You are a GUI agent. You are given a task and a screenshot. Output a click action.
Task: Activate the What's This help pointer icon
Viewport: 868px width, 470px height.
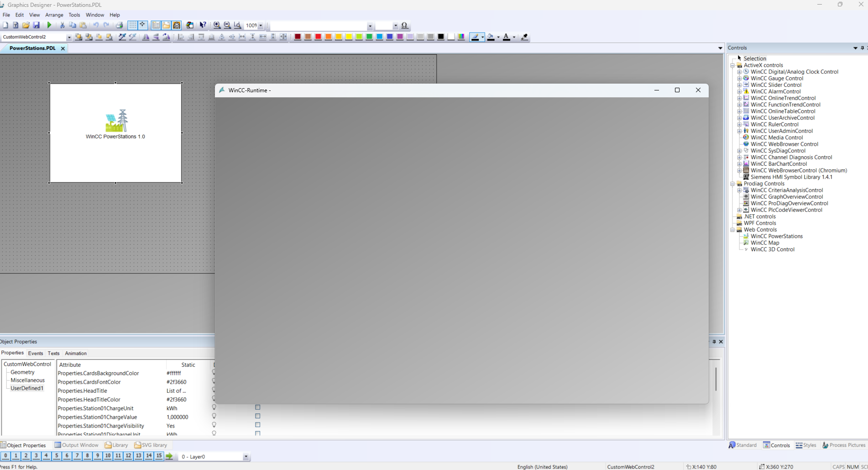(203, 26)
